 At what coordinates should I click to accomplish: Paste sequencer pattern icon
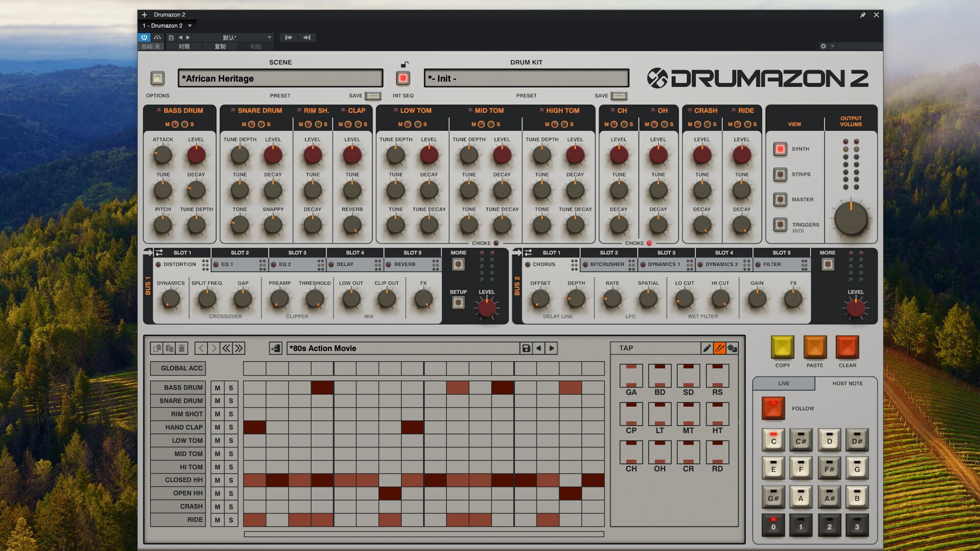click(169, 348)
